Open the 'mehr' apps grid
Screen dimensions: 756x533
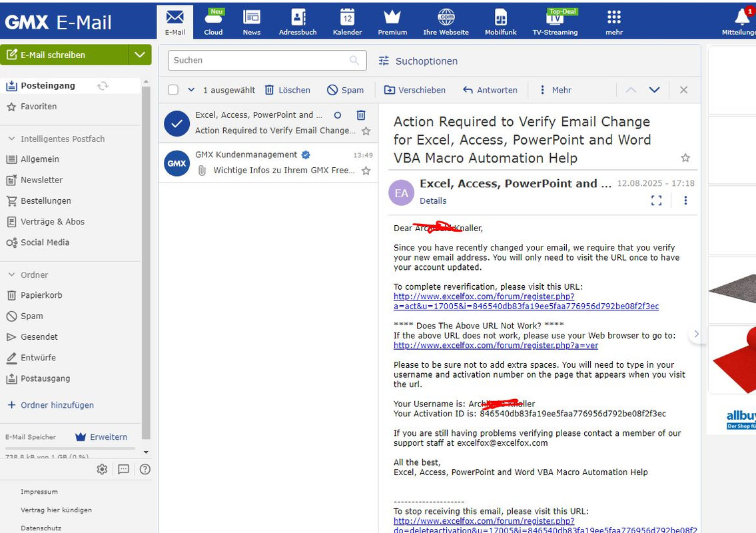point(613,22)
